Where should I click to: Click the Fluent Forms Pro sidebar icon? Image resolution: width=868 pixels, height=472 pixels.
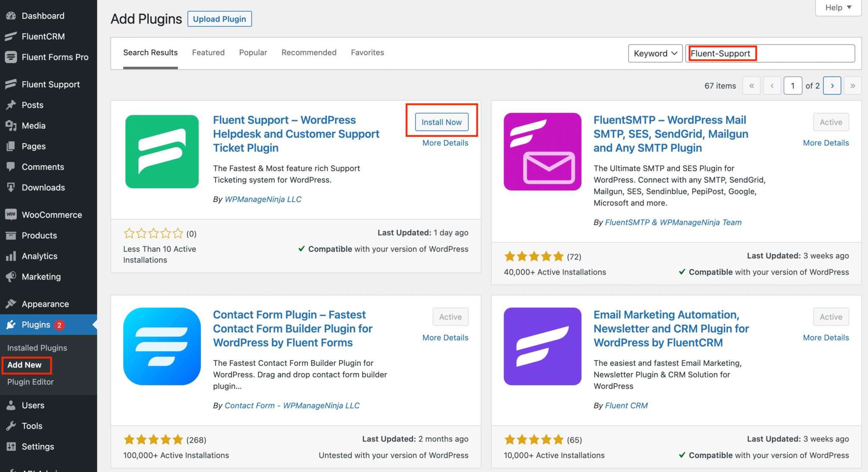coord(11,57)
